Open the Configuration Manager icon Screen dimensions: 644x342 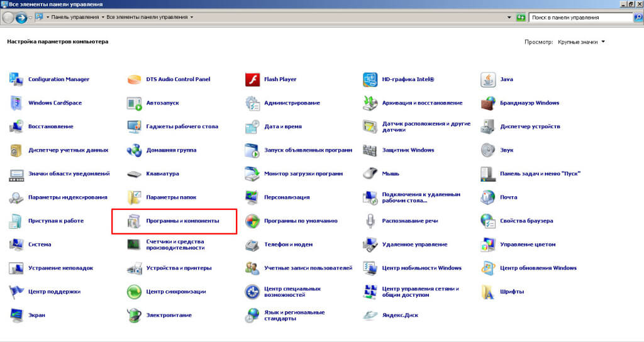pyautogui.click(x=16, y=79)
